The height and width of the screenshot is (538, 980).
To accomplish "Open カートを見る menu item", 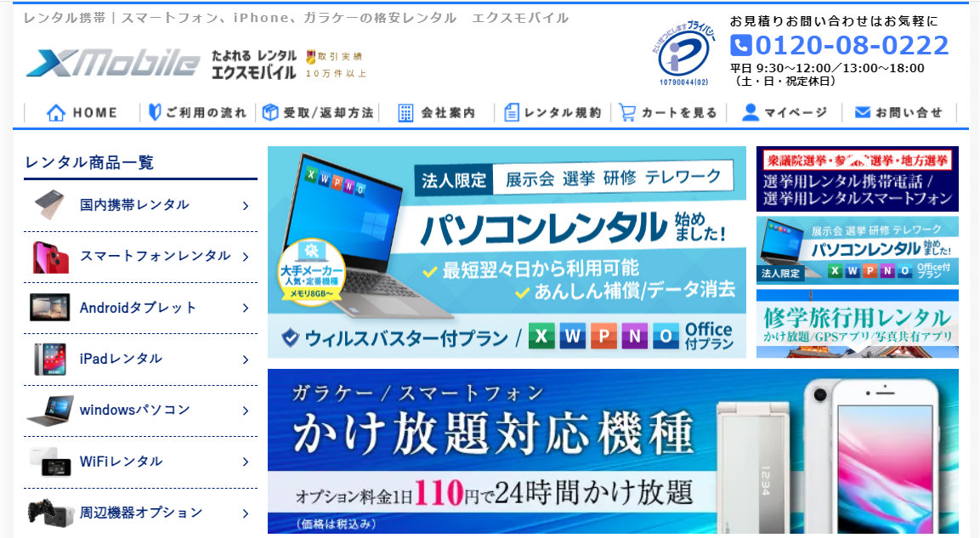I will click(667, 112).
